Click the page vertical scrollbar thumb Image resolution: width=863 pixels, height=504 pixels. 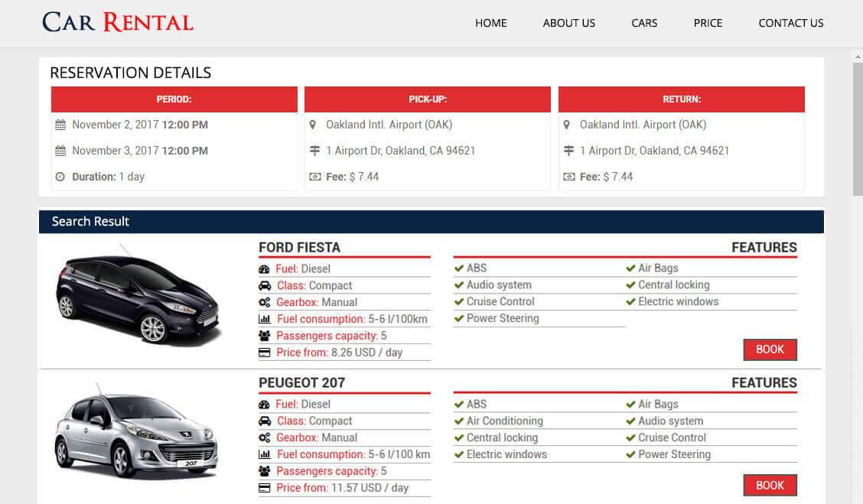pos(858,128)
